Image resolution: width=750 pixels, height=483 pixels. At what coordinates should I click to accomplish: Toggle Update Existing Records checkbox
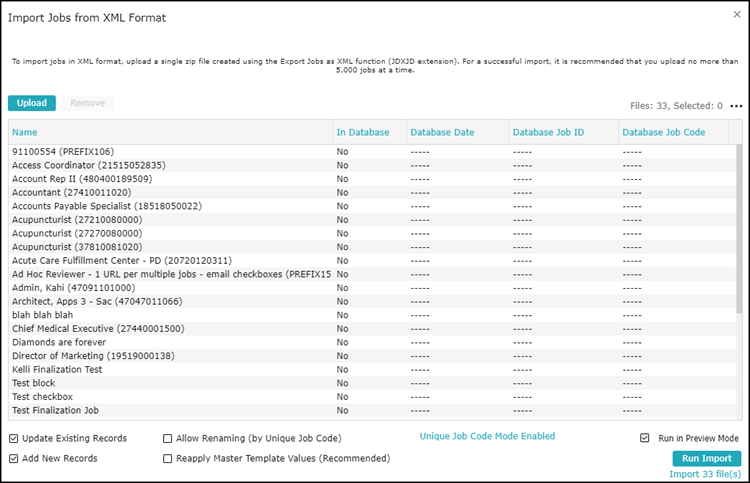[x=14, y=438]
